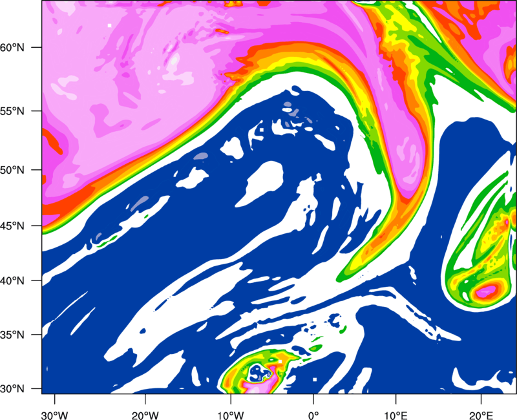Click the 60°N latitude label
This screenshot has width=517, height=420.
[x=12, y=47]
